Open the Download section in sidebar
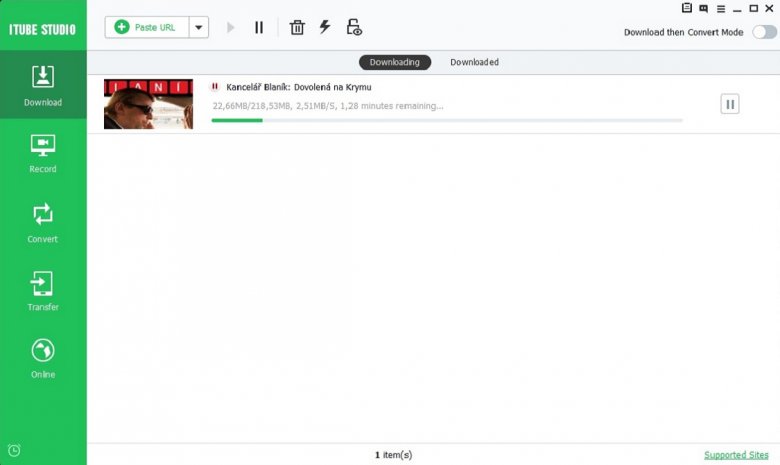This screenshot has height=465, width=780. point(43,85)
